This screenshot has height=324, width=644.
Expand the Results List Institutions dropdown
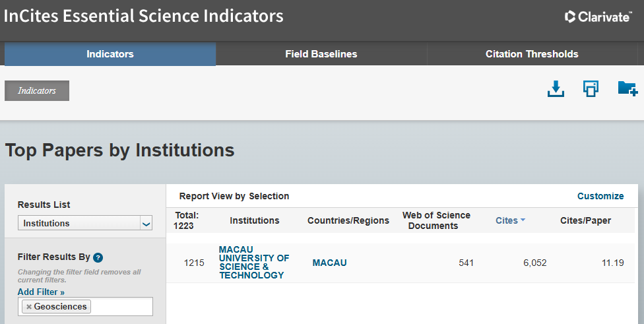(85, 223)
